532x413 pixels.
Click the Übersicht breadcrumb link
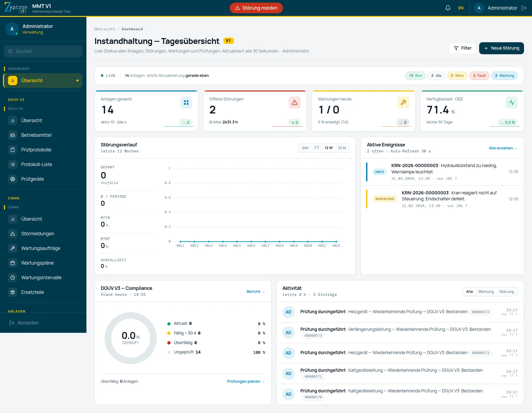(x=105, y=29)
